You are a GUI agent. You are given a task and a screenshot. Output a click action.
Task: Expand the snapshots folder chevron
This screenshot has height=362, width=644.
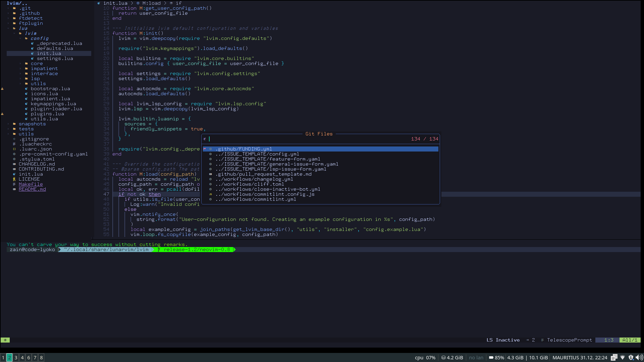(8, 124)
